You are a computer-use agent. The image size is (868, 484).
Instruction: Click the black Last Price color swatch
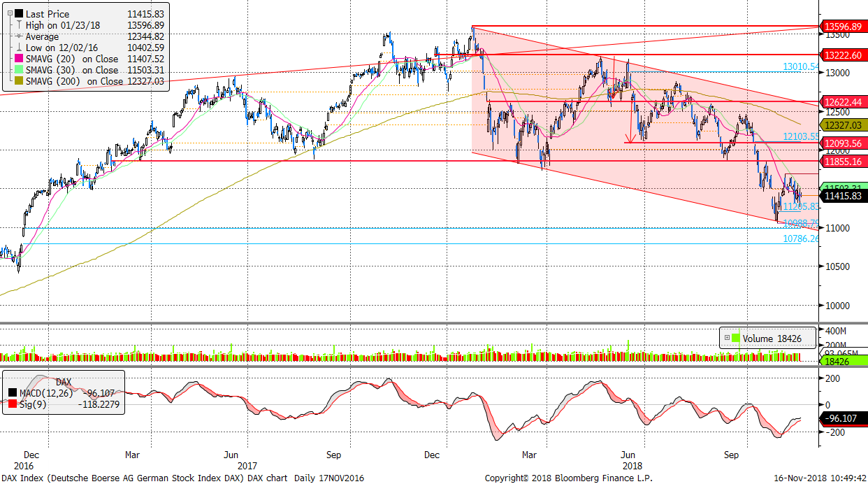pos(18,13)
